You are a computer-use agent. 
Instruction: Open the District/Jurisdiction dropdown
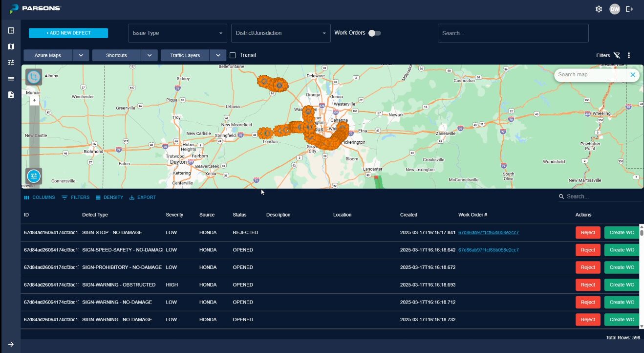point(280,33)
